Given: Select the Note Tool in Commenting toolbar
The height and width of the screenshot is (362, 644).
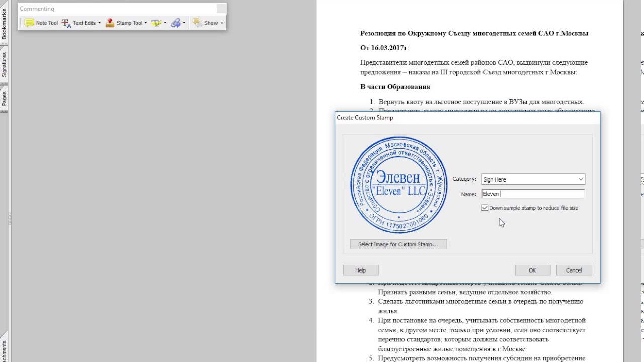Looking at the screenshot, I should (x=41, y=23).
